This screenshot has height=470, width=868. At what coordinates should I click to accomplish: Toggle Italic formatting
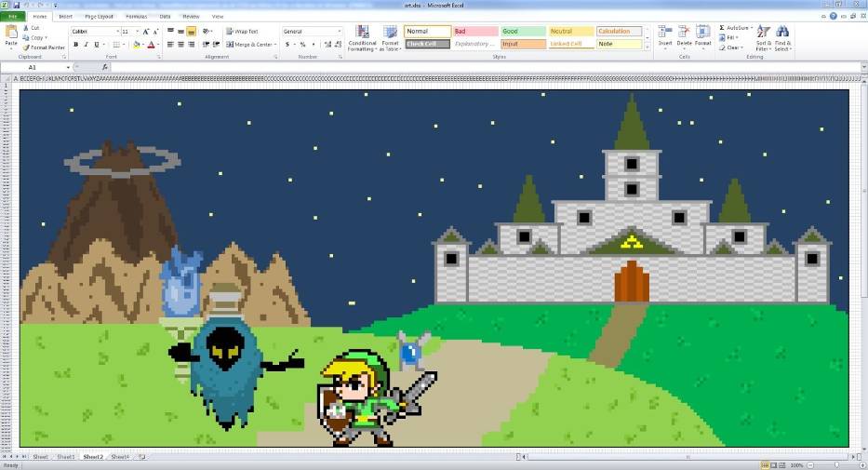tap(86, 45)
